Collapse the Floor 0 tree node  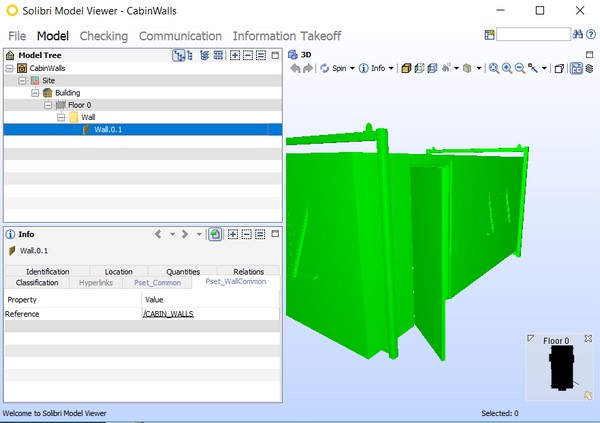pyautogui.click(x=48, y=104)
